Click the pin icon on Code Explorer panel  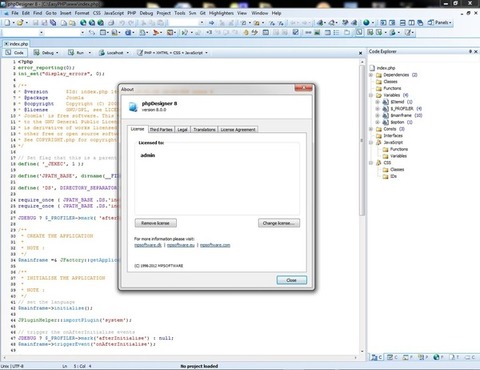[470, 51]
